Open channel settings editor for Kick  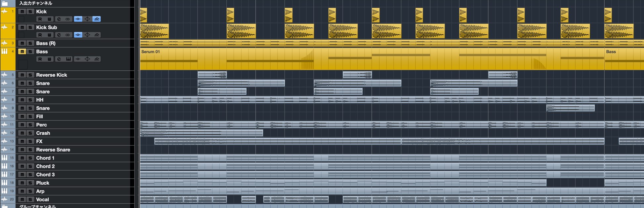59,19
